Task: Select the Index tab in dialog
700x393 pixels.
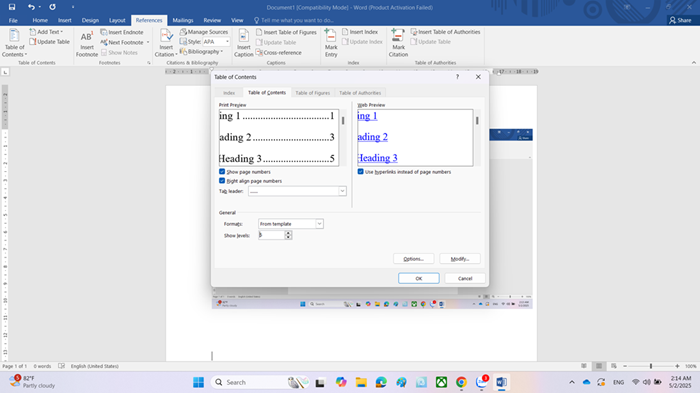Action: (x=229, y=93)
